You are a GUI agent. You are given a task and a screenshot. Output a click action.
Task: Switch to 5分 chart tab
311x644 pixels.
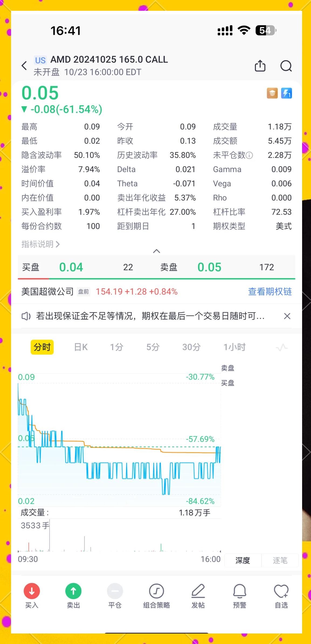pos(153,347)
